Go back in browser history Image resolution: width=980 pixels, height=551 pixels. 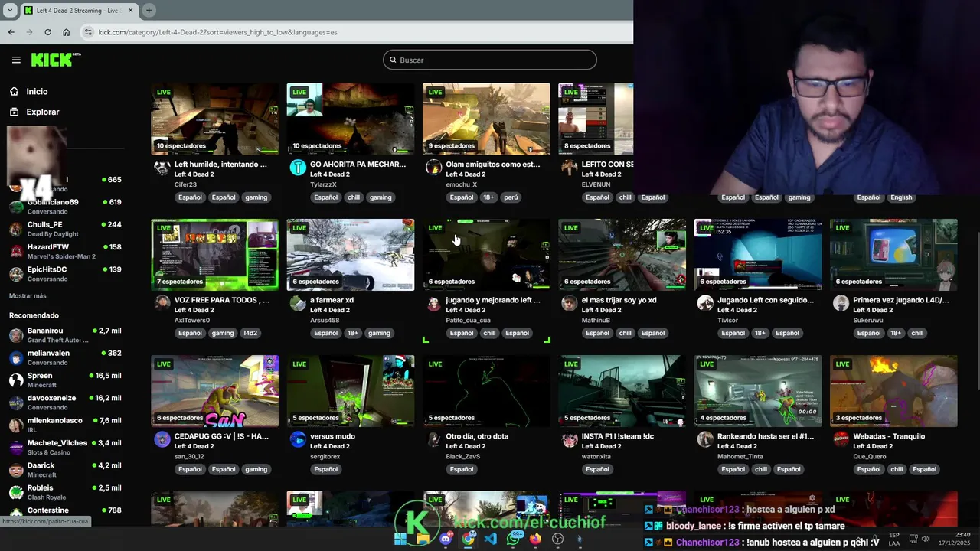[x=11, y=32]
